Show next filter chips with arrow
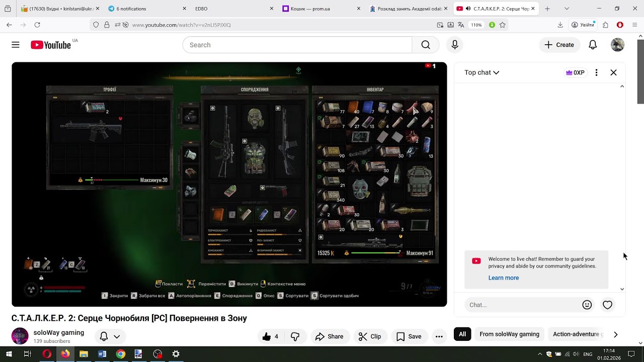Image resolution: width=644 pixels, height=362 pixels. coord(615,334)
